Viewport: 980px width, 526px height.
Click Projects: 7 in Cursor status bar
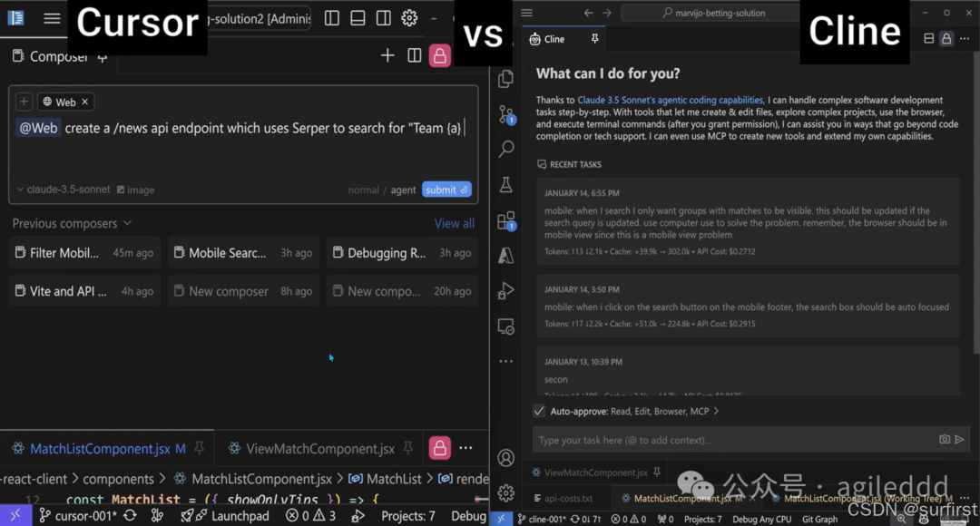click(x=408, y=516)
